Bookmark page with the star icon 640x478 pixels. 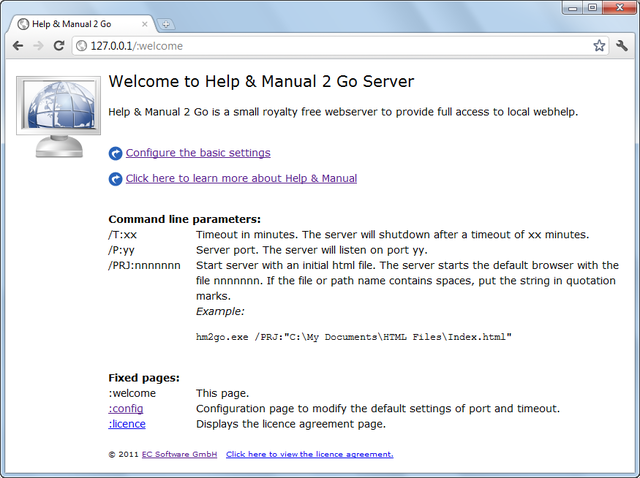(x=599, y=46)
